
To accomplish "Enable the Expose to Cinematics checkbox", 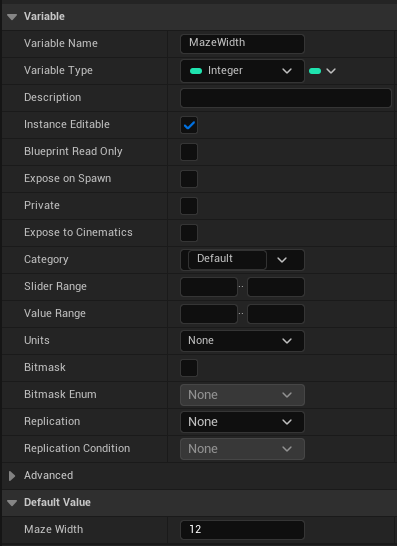I will (189, 233).
